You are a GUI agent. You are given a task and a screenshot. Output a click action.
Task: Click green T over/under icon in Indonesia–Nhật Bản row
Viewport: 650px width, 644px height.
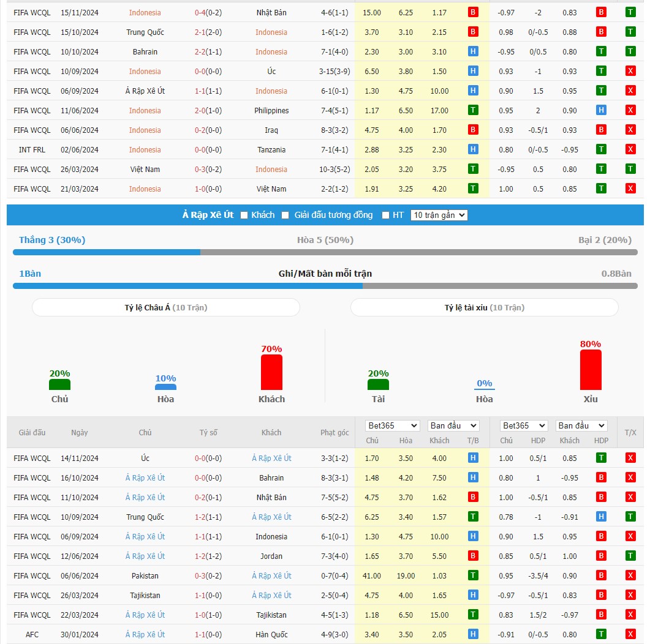pyautogui.click(x=630, y=12)
